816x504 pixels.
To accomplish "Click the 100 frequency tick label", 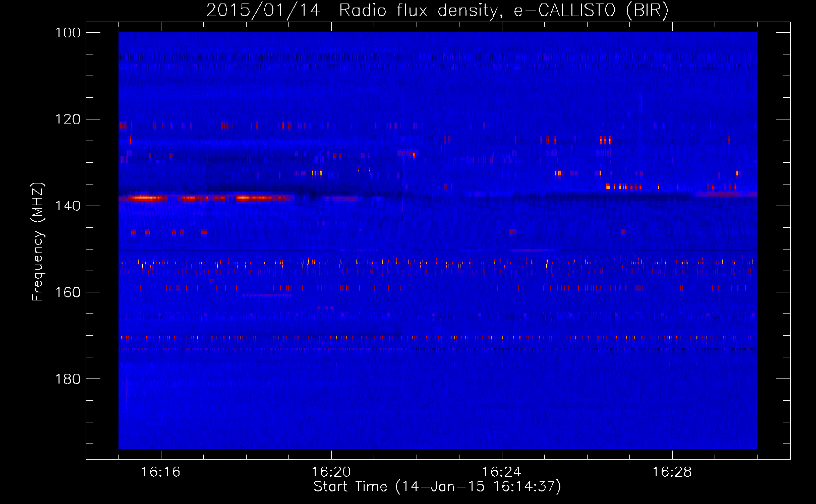I will point(68,33).
